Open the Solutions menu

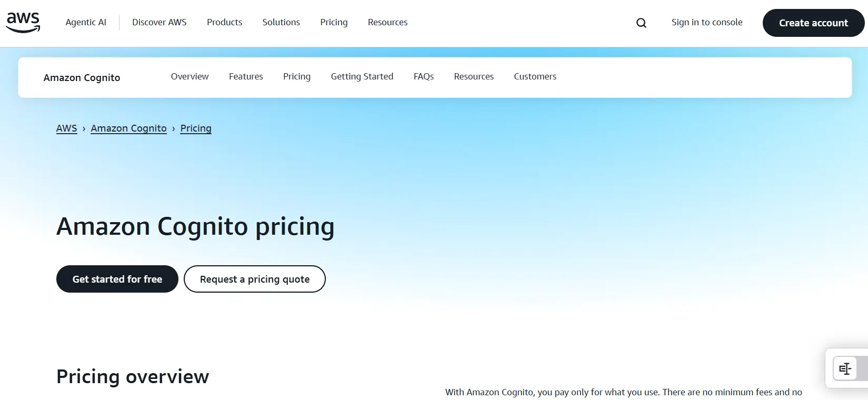281,22
